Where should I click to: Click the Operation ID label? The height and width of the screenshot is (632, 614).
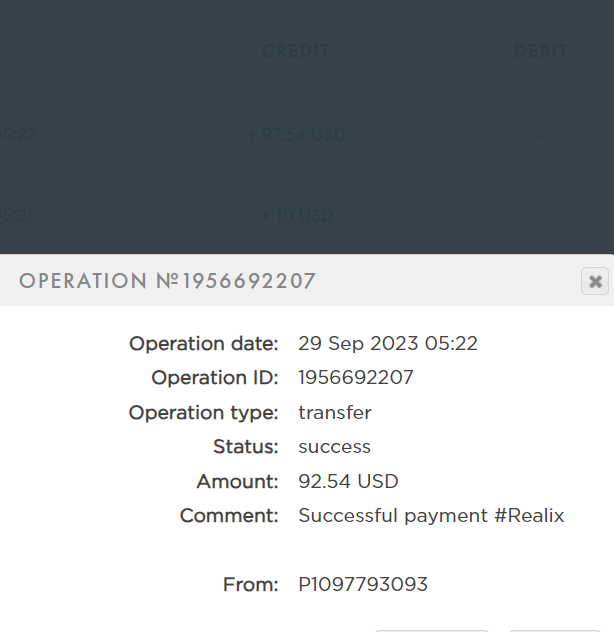[215, 378]
